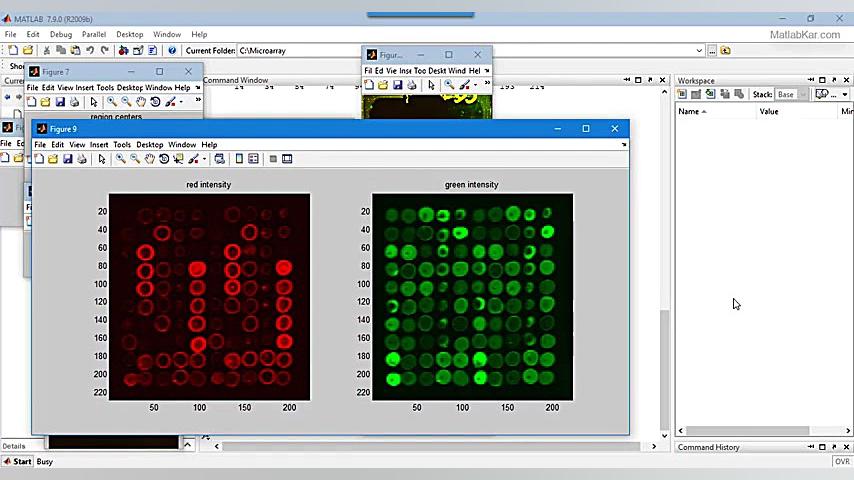
Task: Open brush color dropdown arrow in Figure 9
Action: (x=204, y=160)
